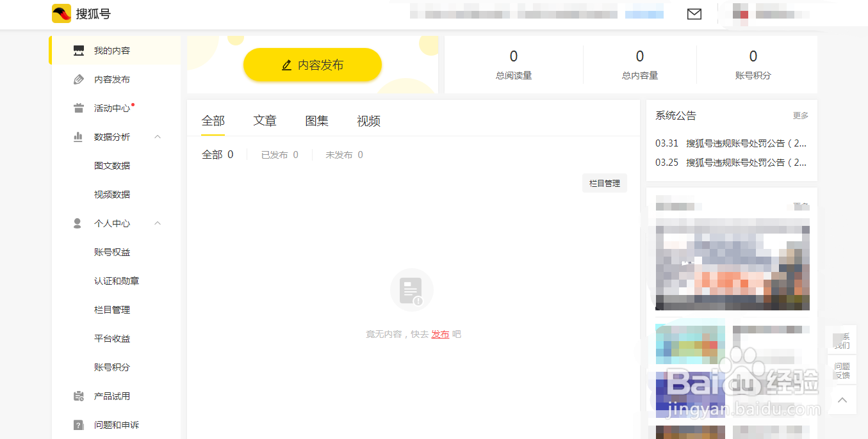
Task: Click the 数据分析 chart icon
Action: [x=77, y=136]
